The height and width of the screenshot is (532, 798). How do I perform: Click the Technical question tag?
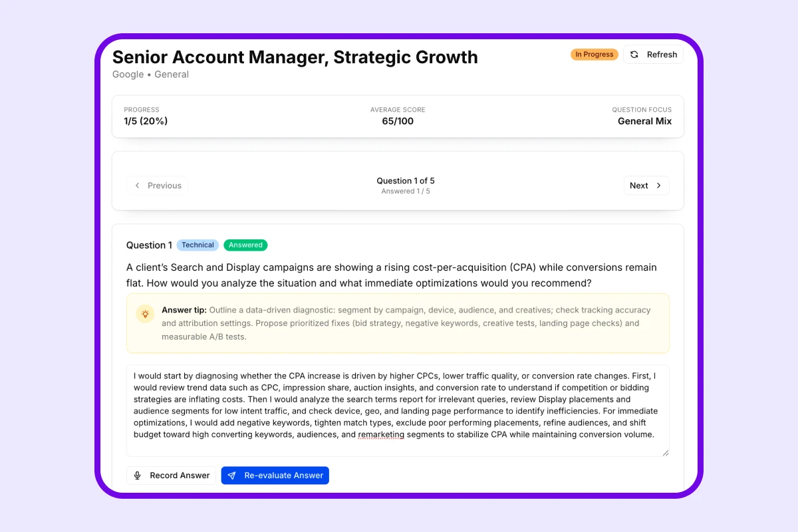pos(198,245)
